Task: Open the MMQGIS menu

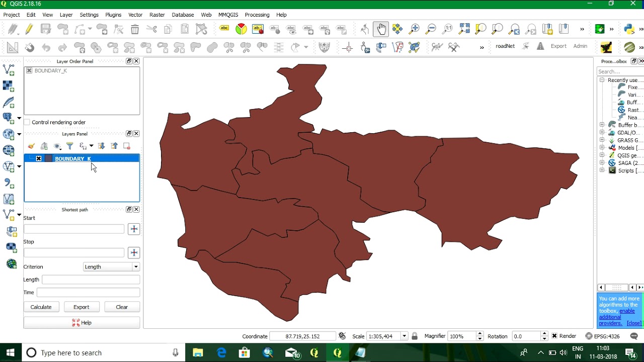Action: 228,15
